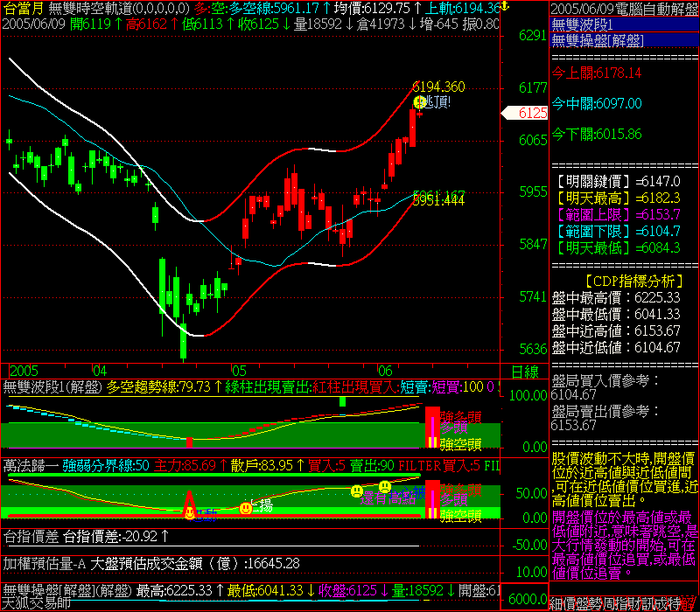Click the green sell bar atop the 無雙波段1 panel
700x612 pixels.
tap(342, 401)
